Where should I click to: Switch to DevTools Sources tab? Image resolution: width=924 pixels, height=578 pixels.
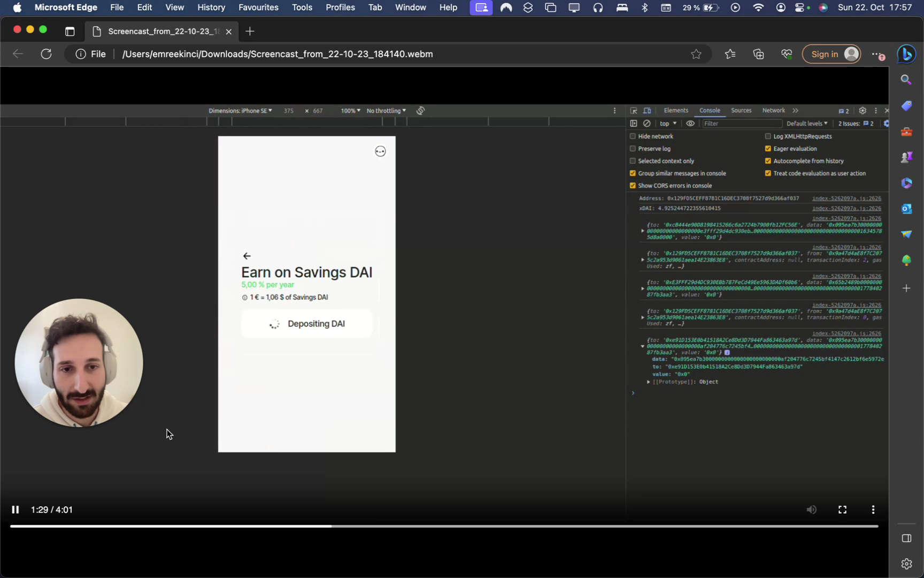(741, 110)
